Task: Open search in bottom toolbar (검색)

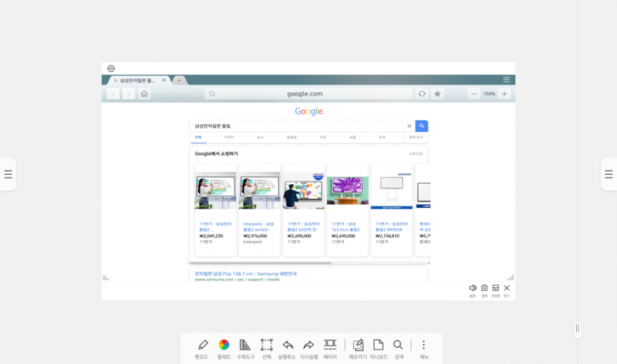Action: 399,349
